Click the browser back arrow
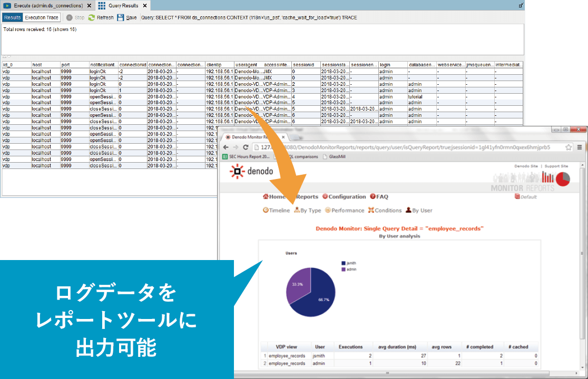The height and width of the screenshot is (379, 588). pos(226,147)
